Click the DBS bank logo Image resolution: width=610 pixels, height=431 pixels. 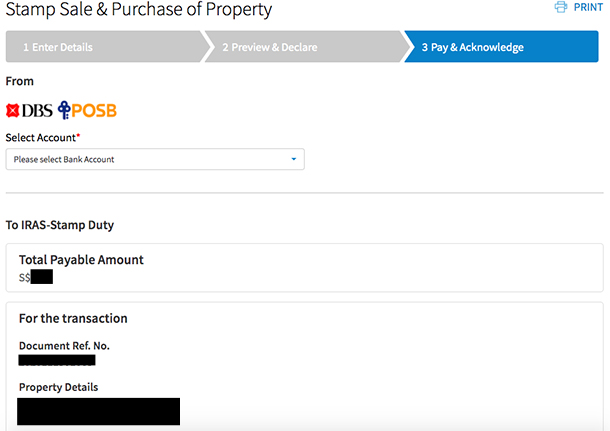(29, 111)
